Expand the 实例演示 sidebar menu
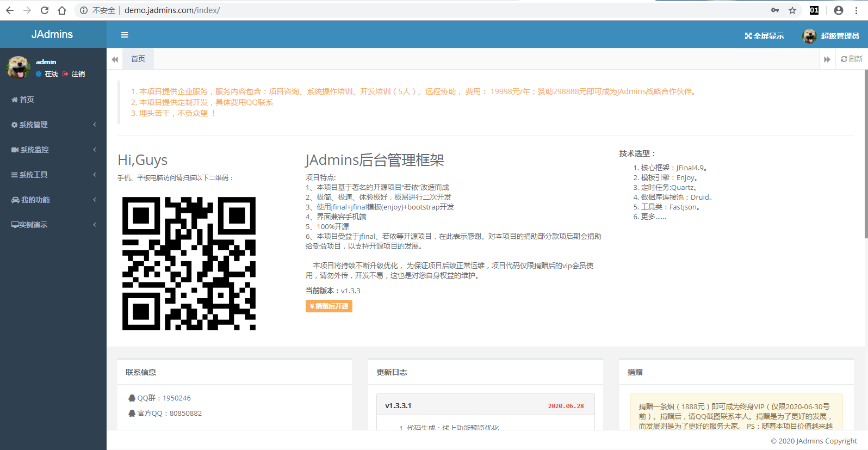Viewport: 868px width, 450px height. (x=53, y=225)
